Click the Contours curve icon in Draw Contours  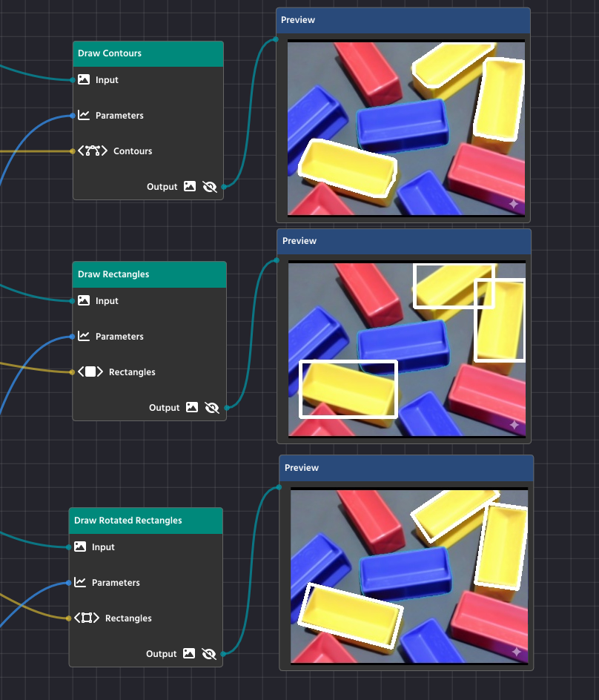[x=93, y=151]
